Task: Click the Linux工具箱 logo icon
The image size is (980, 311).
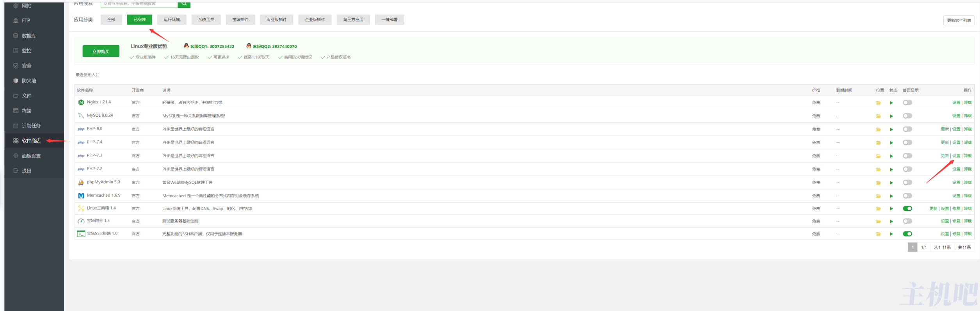Action: click(81, 209)
